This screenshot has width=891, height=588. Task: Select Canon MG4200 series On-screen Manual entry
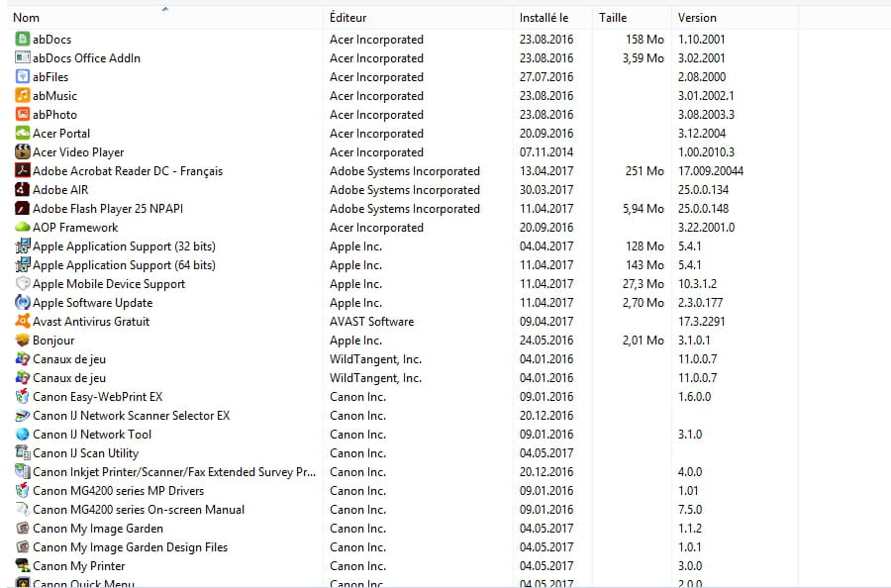pyautogui.click(x=139, y=510)
